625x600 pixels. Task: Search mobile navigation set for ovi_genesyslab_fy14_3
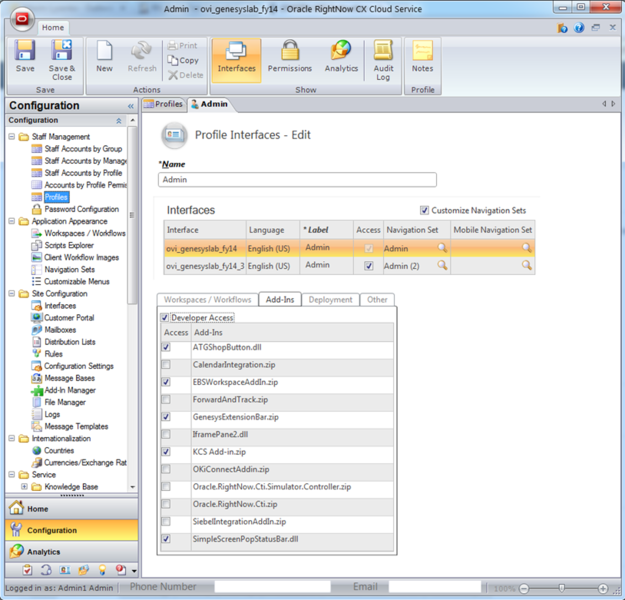[x=527, y=265]
